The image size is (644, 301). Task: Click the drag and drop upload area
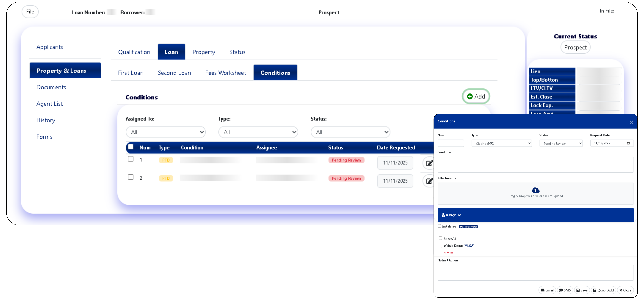pos(536,194)
